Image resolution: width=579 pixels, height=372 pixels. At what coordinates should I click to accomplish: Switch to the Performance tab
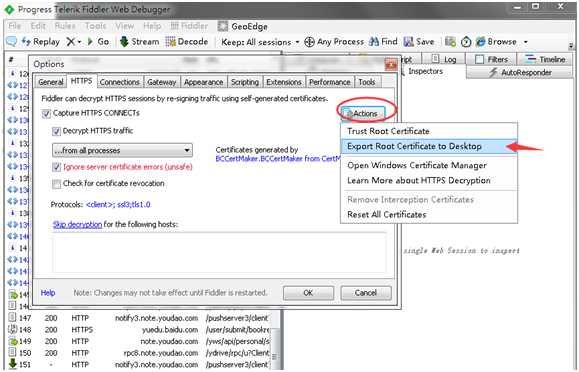329,82
